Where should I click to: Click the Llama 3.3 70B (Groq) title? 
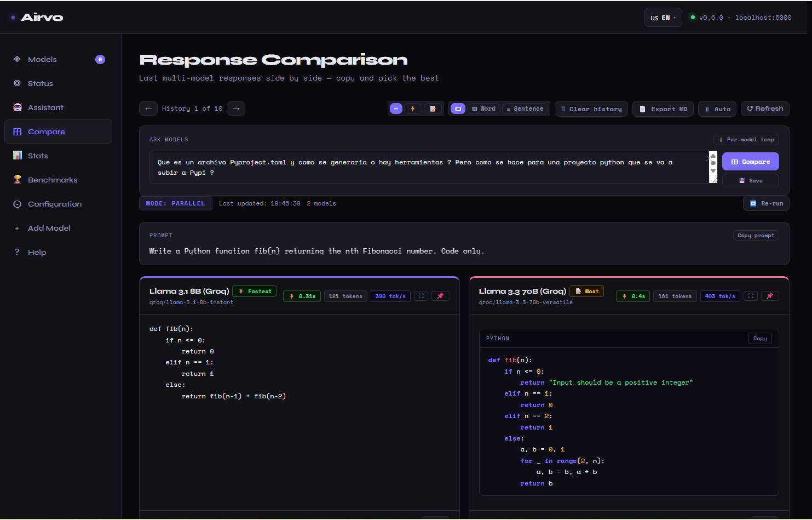pyautogui.click(x=522, y=292)
